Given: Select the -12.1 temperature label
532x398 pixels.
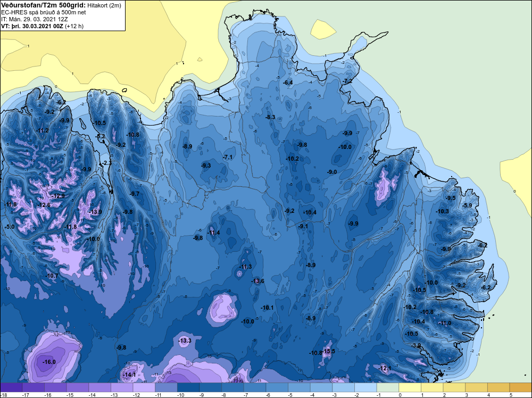Looking at the screenshot, I should click(385, 368).
